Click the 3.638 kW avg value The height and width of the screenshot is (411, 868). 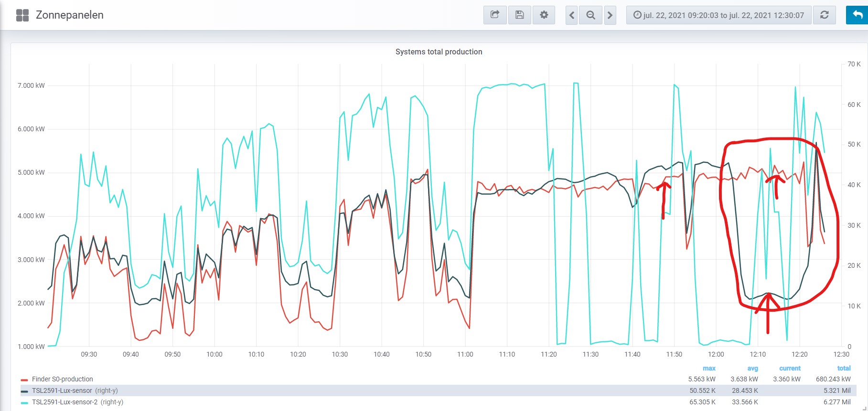tap(744, 379)
